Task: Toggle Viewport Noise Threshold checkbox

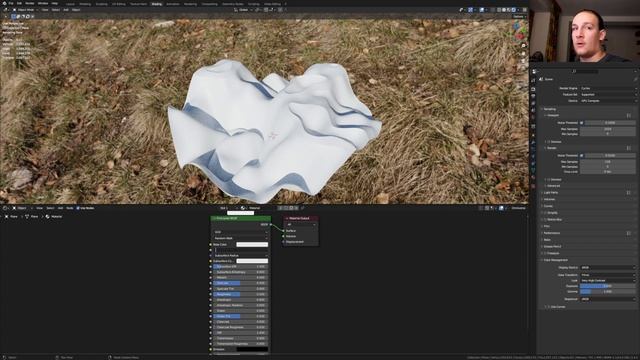Action: coord(582,122)
